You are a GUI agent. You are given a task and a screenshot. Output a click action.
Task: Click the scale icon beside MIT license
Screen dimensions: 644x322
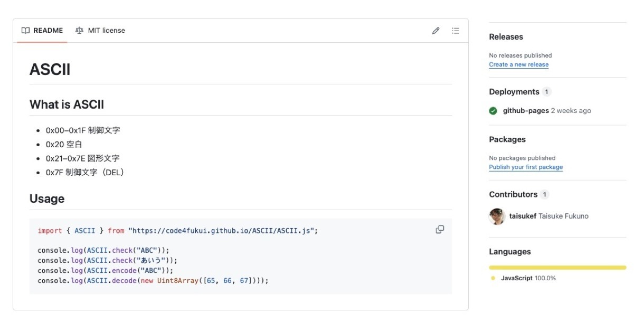[x=79, y=31]
